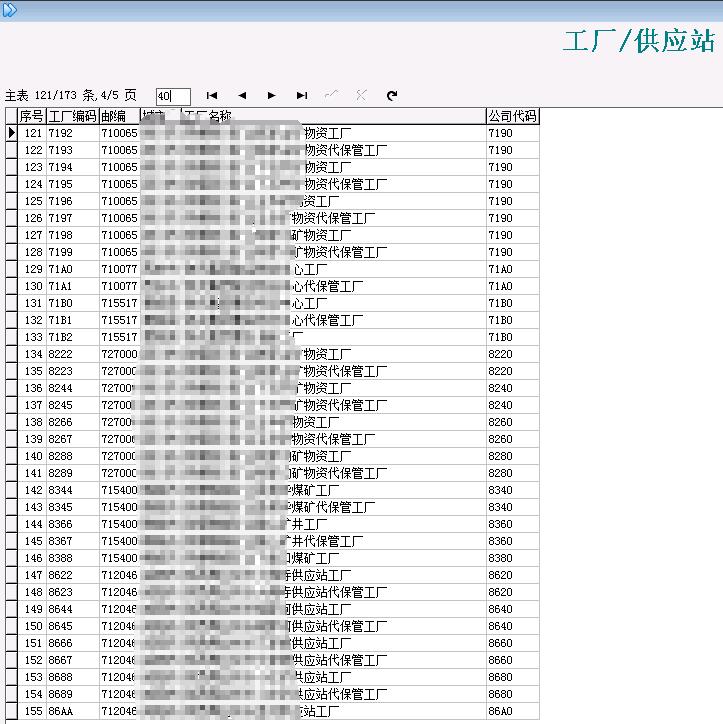Click serial number 153

pyautogui.click(x=33, y=677)
